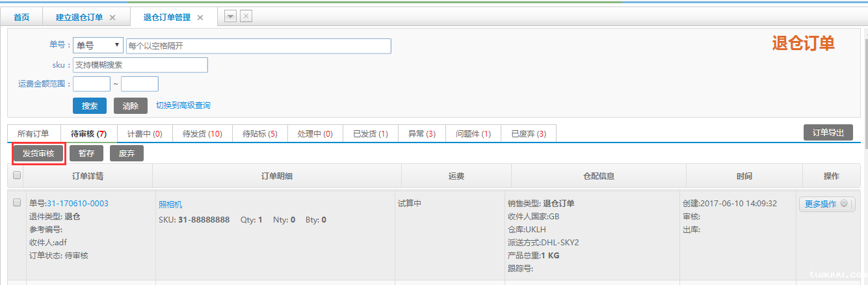Tick the checkbox for order 31-170610-0003

17,202
